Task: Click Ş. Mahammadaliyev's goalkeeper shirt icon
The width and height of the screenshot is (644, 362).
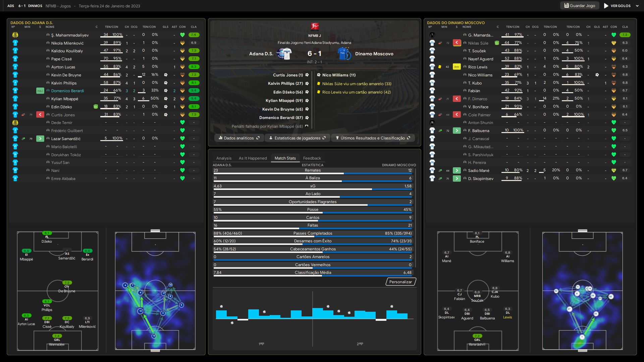Action: (x=15, y=35)
